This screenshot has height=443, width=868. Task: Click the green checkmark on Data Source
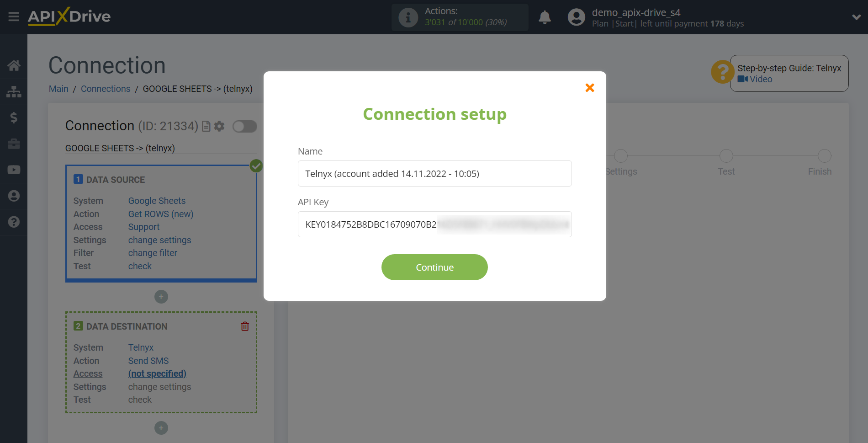[x=256, y=166]
